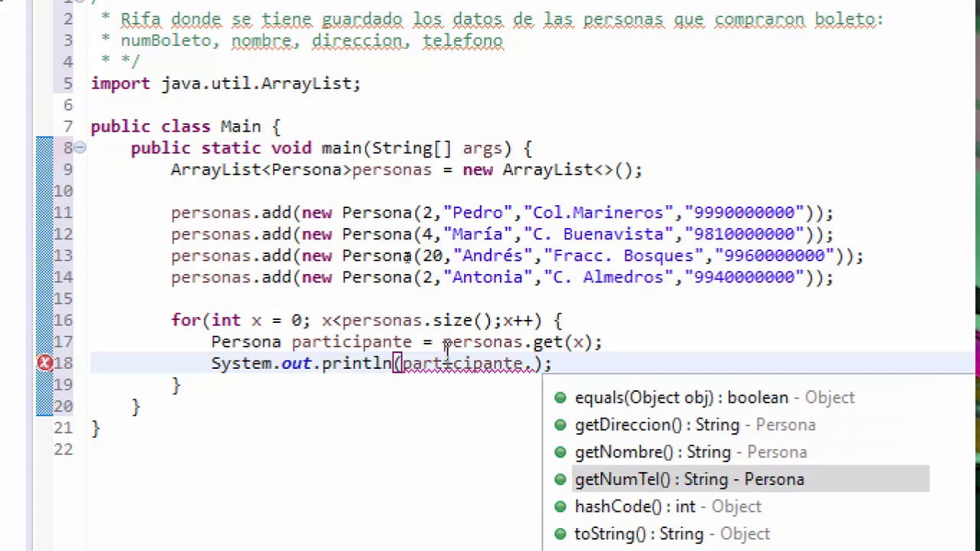Click line number 22 in the gutter
This screenshot has width=980, height=551.
pyautogui.click(x=64, y=450)
